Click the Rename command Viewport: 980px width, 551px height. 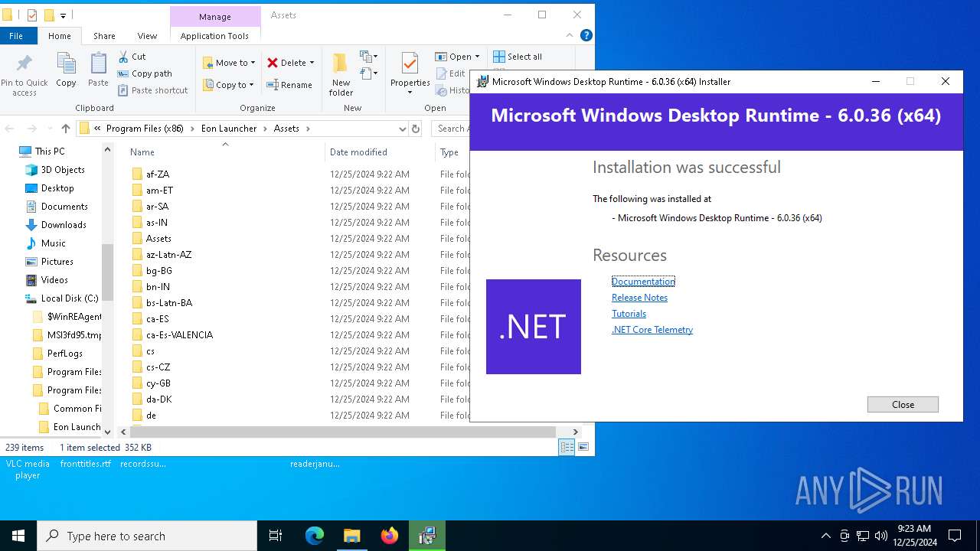coord(289,85)
